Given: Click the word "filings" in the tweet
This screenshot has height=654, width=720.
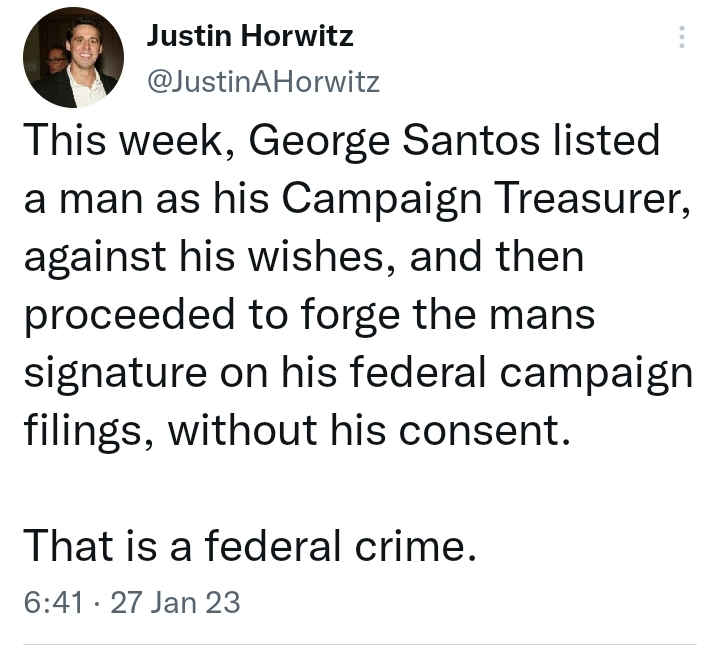Looking at the screenshot, I should (85, 431).
